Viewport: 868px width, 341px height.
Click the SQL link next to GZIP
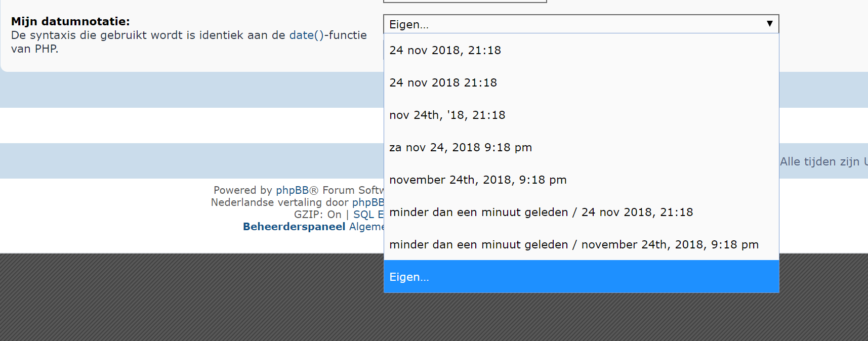click(x=363, y=215)
